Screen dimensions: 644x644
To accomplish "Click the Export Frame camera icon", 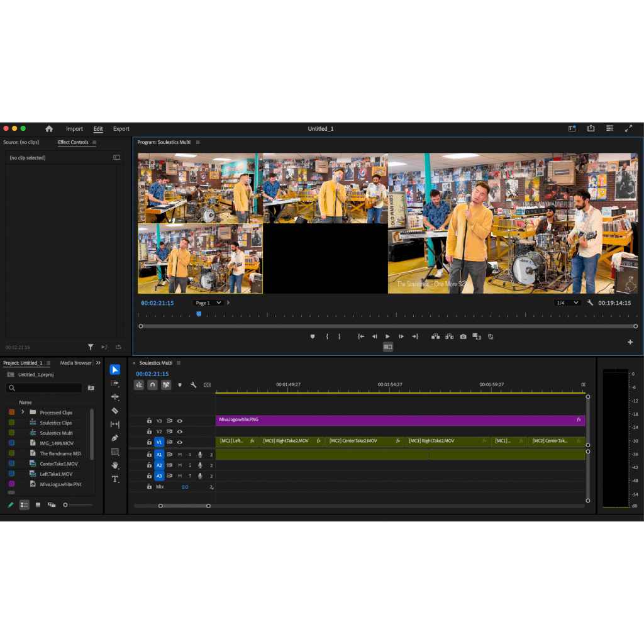I will [463, 336].
